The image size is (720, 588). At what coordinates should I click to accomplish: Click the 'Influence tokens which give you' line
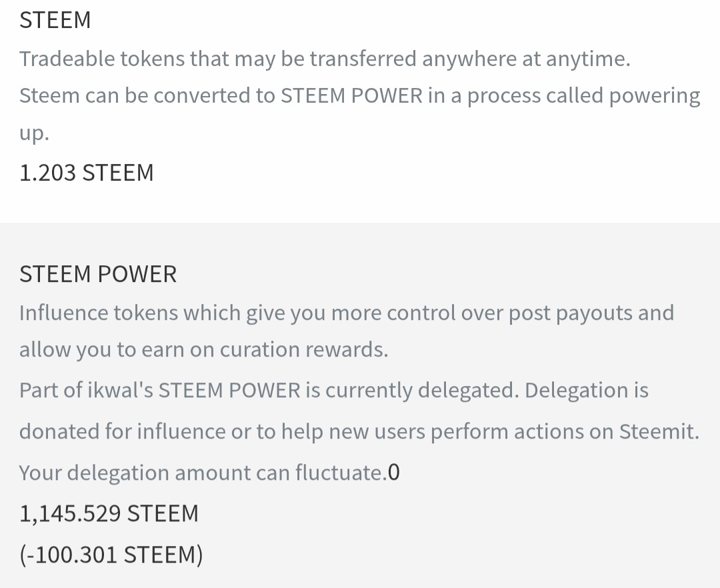click(347, 313)
